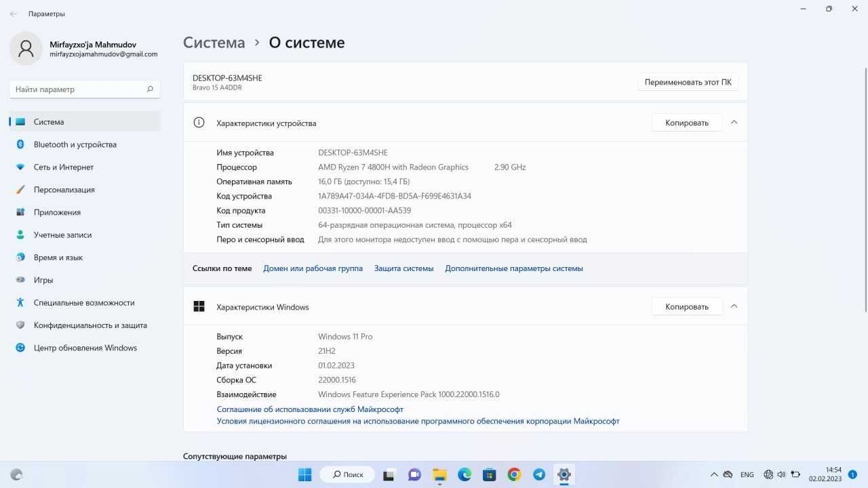Copy device specifications with Копировать
The width and height of the screenshot is (868, 488).
(x=687, y=123)
